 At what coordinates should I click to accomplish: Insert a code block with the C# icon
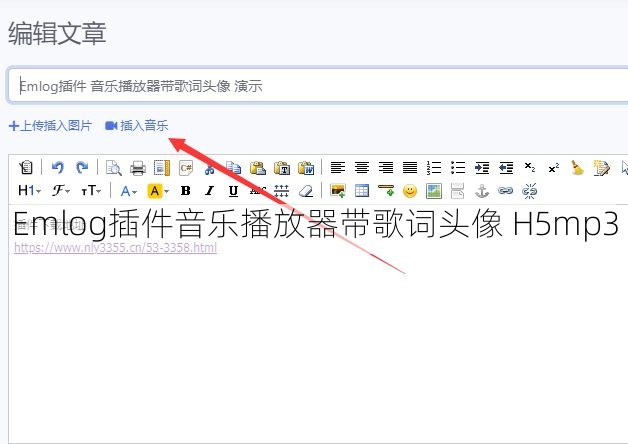pos(186,167)
